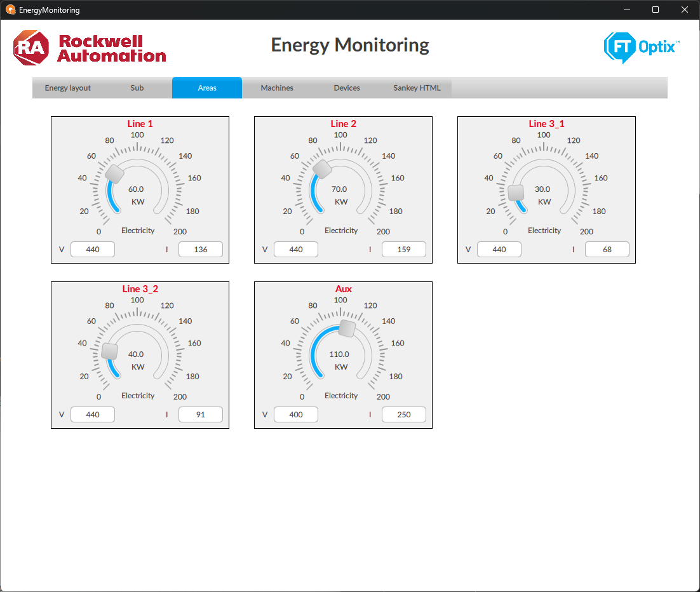Select the Areas tab
700x592 pixels.
(207, 88)
